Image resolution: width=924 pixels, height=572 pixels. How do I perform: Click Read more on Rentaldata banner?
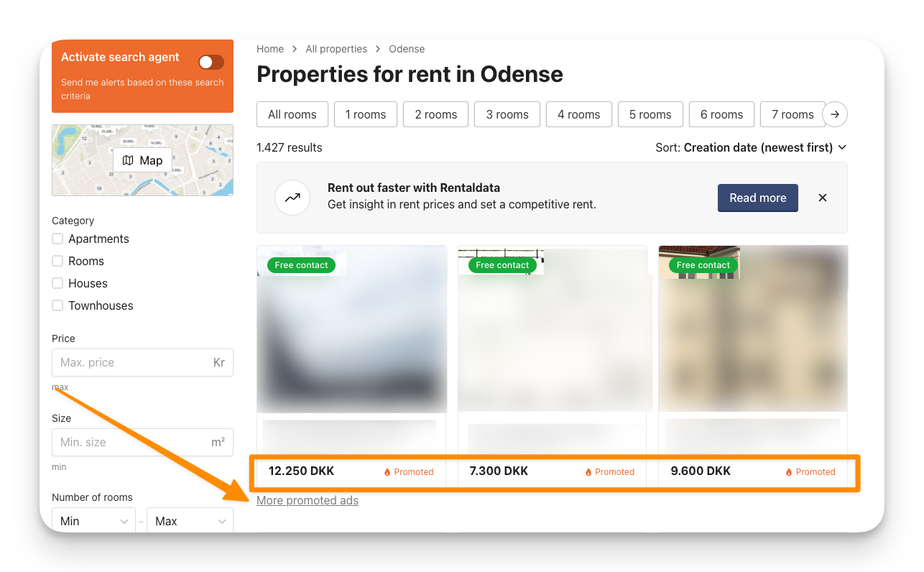point(758,198)
